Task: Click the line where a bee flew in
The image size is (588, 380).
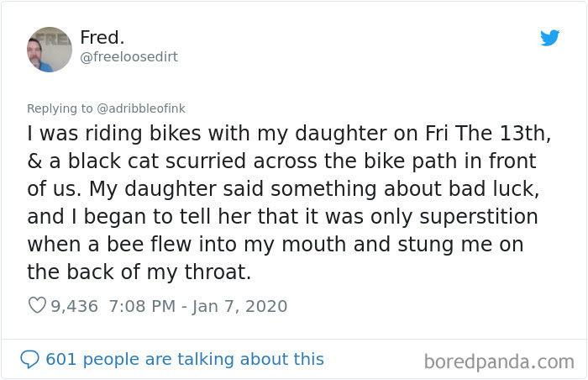Action: click(276, 245)
